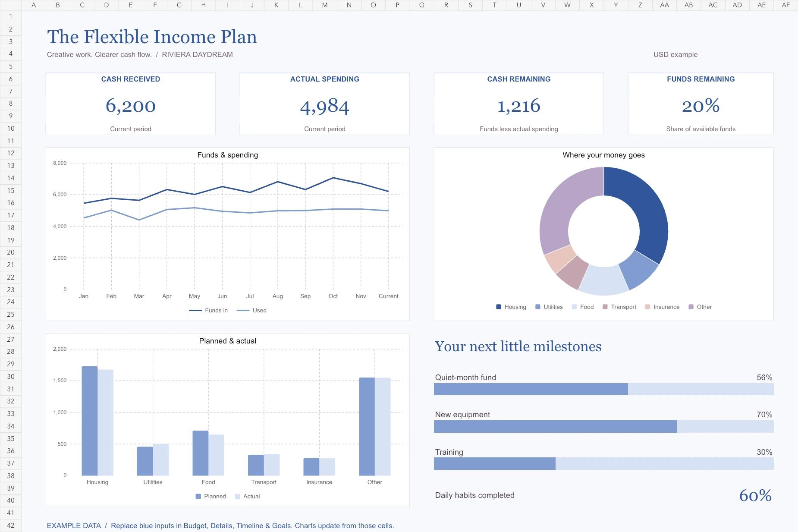
Task: Click the 'Funds & spending' chart title
Action: (228, 155)
